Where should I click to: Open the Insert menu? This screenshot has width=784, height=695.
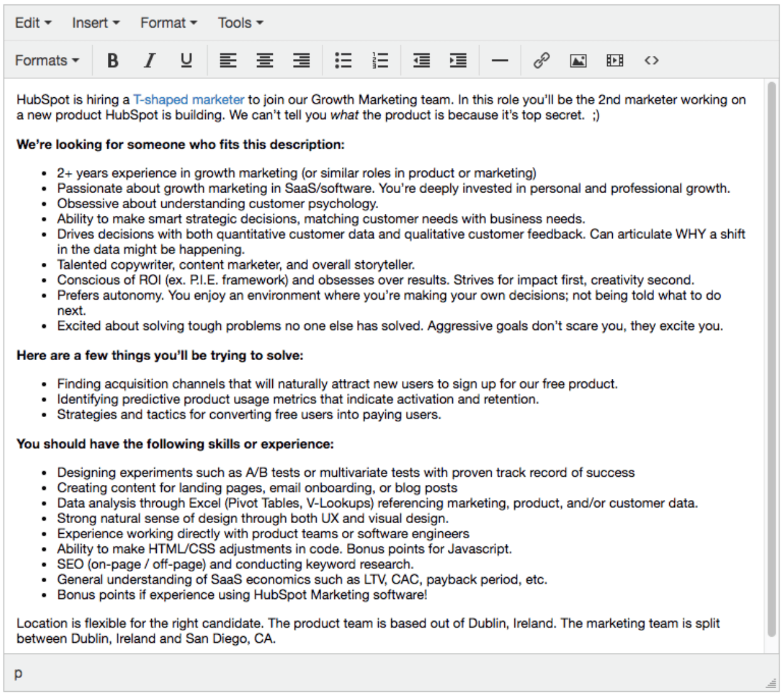click(94, 23)
